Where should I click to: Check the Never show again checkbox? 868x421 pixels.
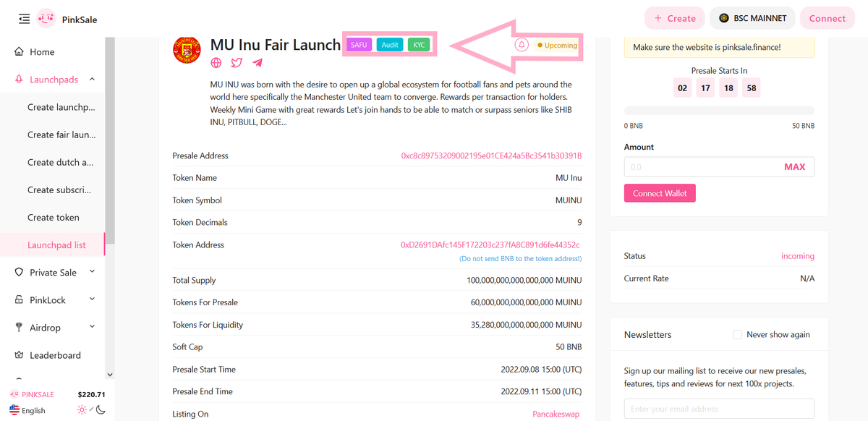coord(737,334)
